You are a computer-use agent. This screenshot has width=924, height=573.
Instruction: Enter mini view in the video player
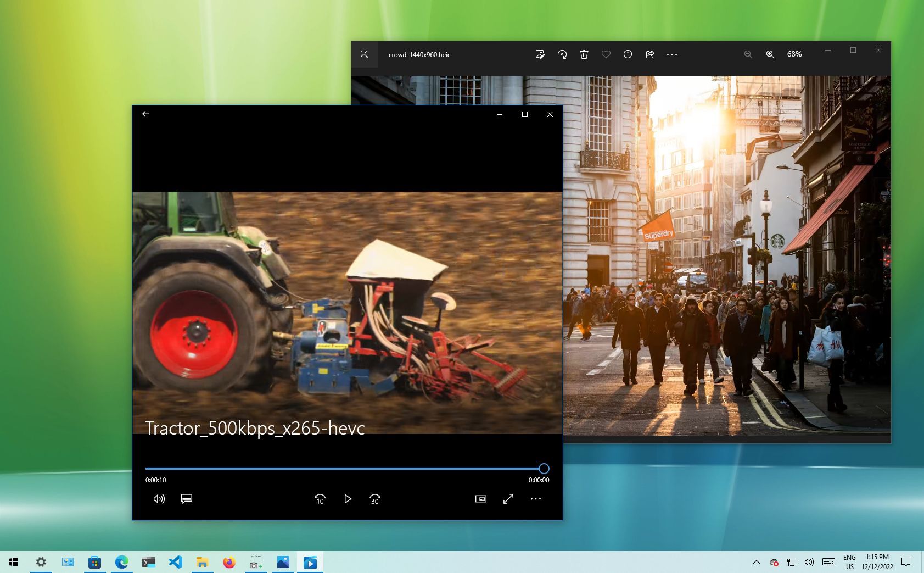tap(480, 499)
